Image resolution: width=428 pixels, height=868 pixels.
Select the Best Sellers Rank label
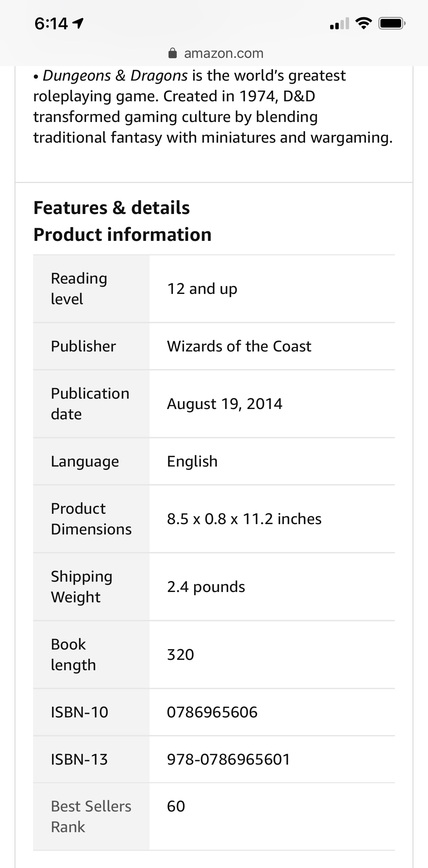click(x=91, y=816)
